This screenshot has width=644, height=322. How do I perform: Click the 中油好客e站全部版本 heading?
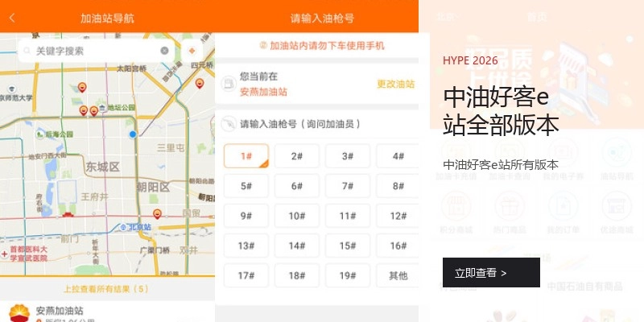coord(501,111)
